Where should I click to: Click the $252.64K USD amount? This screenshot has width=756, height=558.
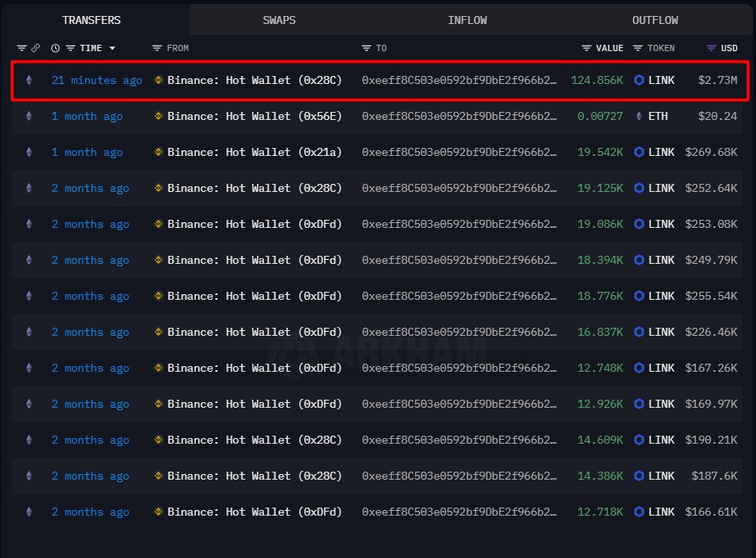711,188
